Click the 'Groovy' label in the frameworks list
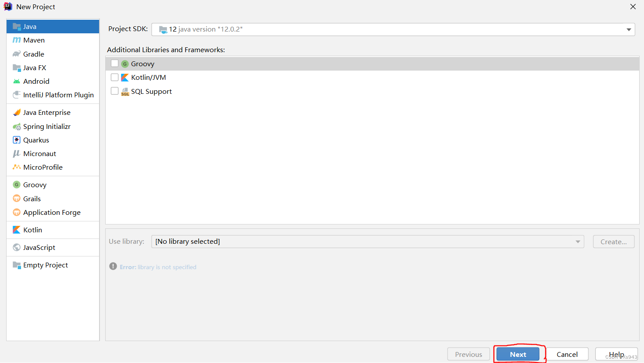This screenshot has height=363, width=644. click(142, 64)
